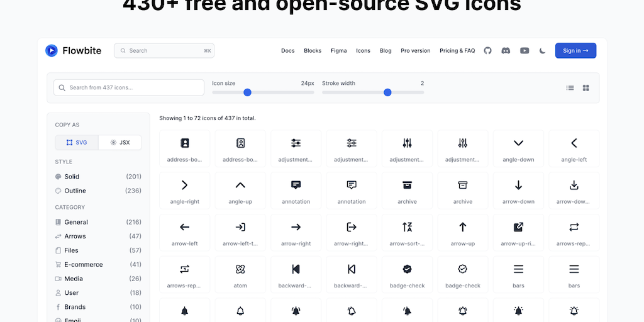Image resolution: width=644 pixels, height=322 pixels.
Task: Select the arrow-right icon card
Action: click(x=296, y=233)
